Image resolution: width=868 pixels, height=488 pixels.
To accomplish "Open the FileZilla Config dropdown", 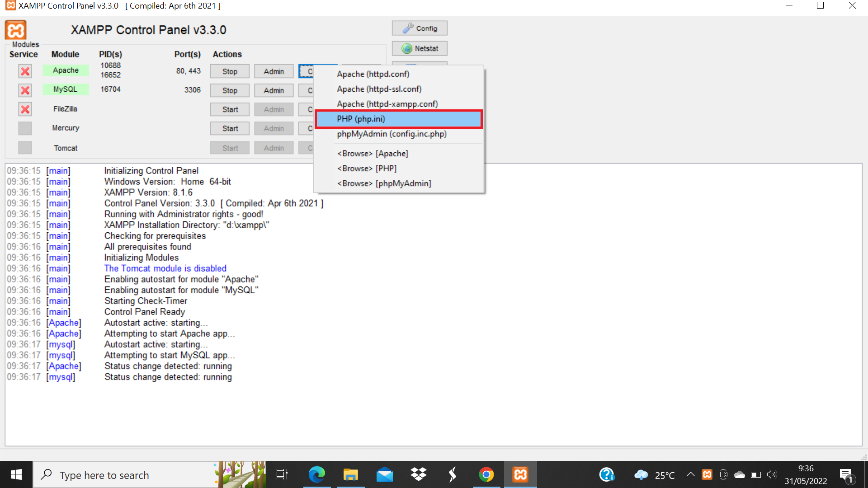I will coord(307,109).
